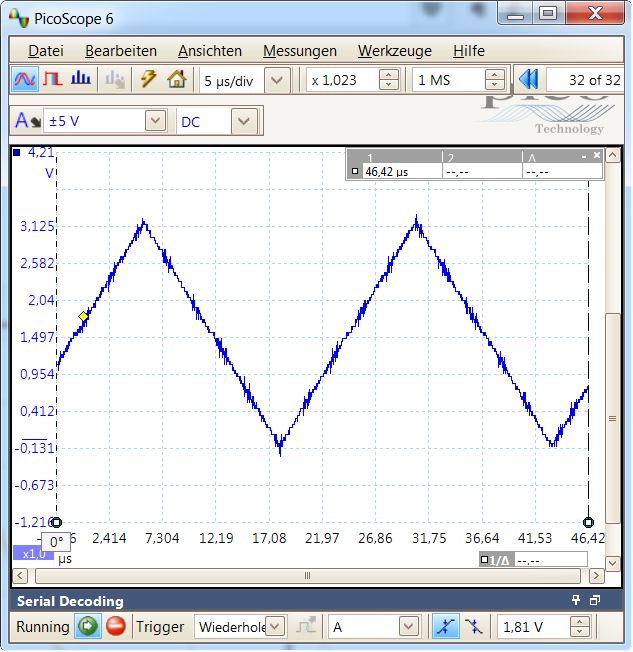Open the 5 µs/div timebase dropdown

(x=277, y=80)
